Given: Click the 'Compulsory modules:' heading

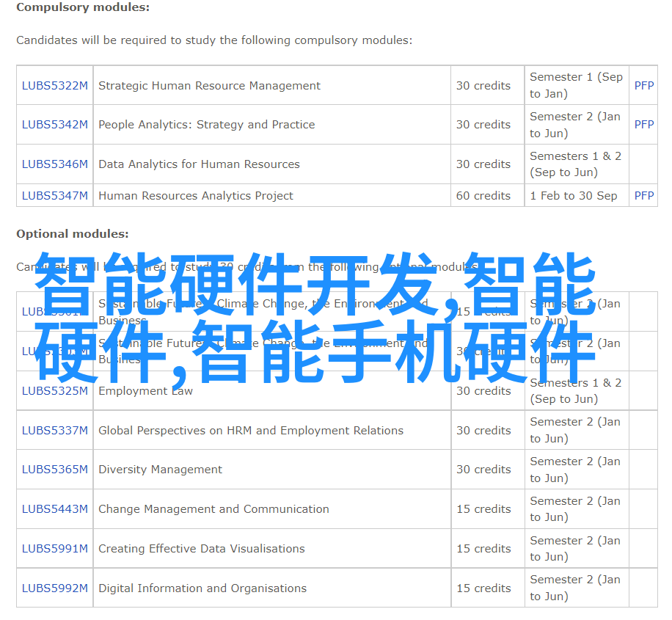Looking at the screenshot, I should click(83, 7).
